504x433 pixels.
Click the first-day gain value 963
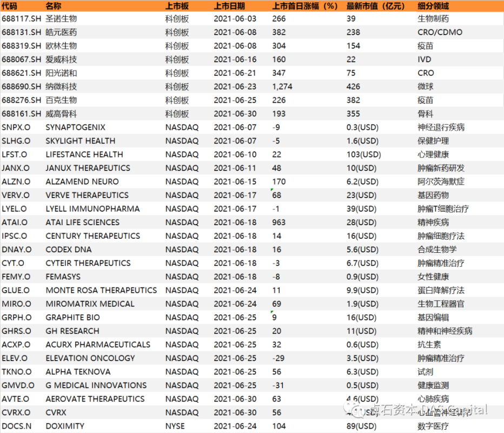coord(278,222)
